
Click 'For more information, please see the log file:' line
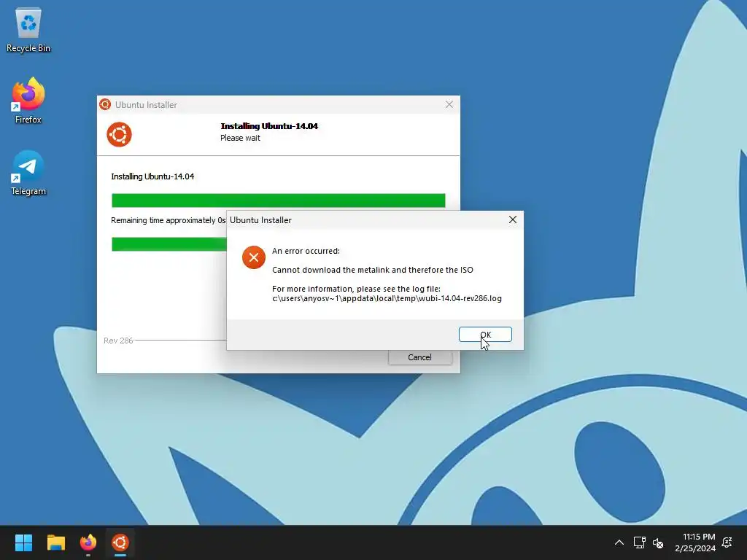(x=356, y=289)
